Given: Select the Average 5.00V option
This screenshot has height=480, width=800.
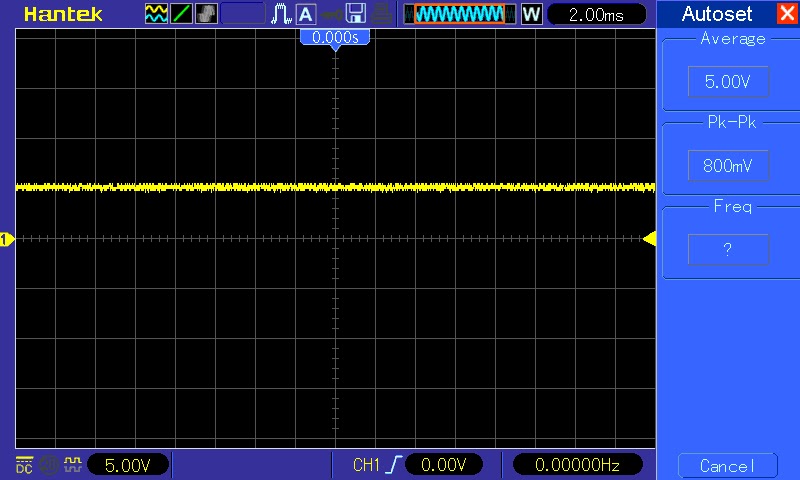Looking at the screenshot, I should coord(728,82).
